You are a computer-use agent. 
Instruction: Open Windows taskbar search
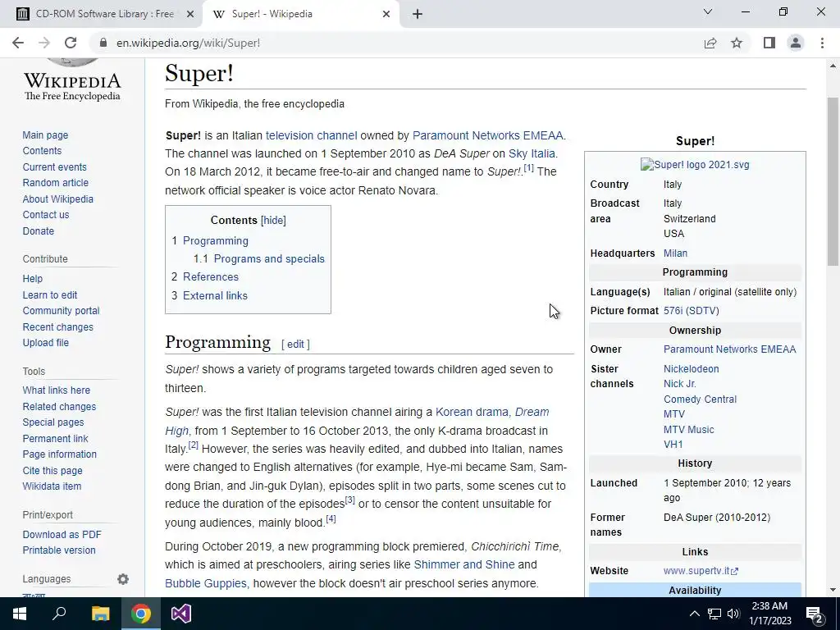coord(59,614)
